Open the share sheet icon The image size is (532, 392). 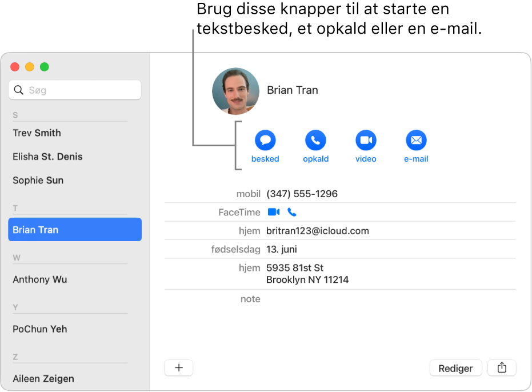pyautogui.click(x=502, y=368)
